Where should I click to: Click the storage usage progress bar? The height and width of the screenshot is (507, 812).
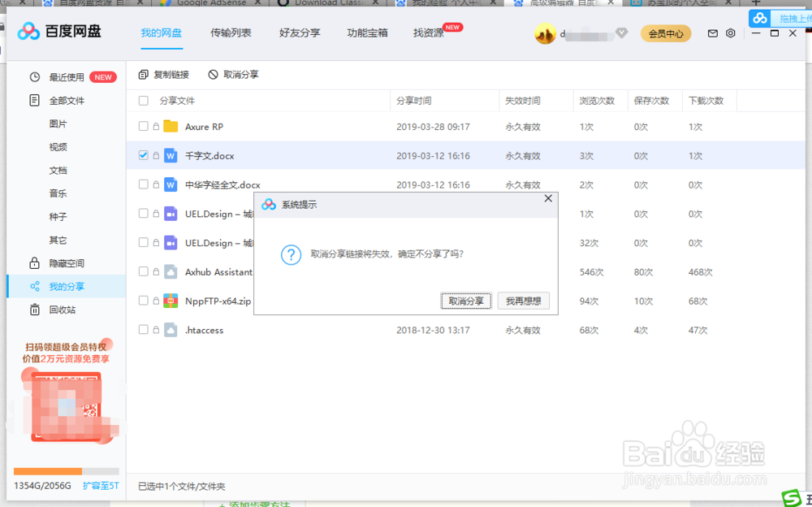point(67,471)
